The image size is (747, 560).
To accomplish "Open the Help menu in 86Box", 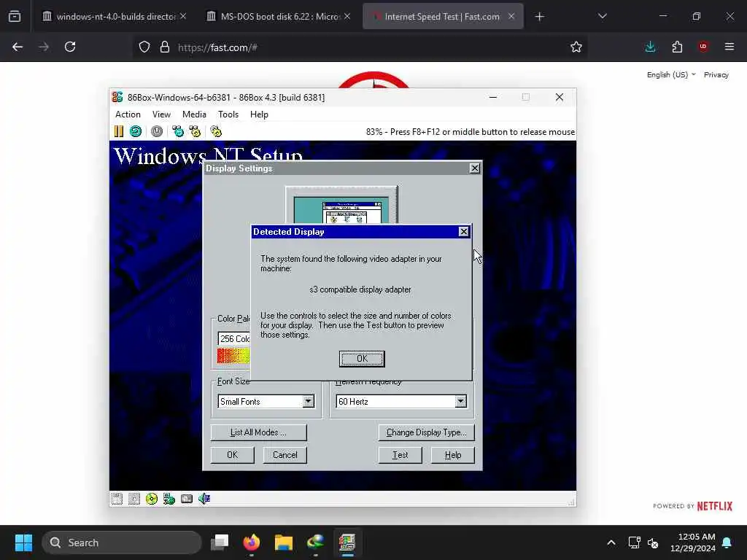I will point(259,114).
